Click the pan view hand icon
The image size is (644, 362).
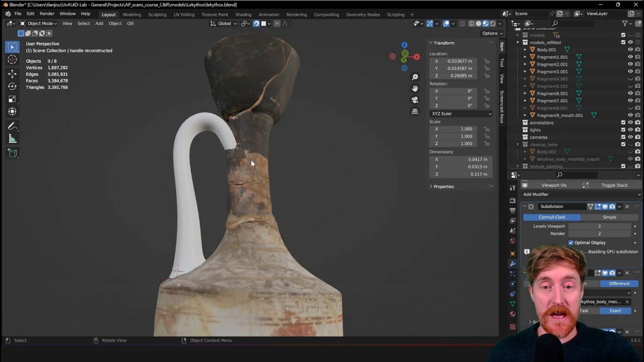pos(415,88)
